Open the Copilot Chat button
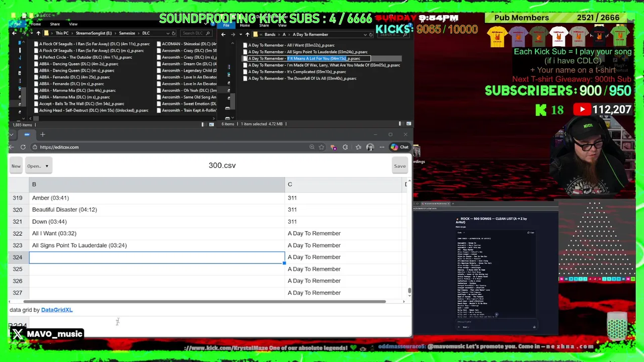The width and height of the screenshot is (644, 362). point(399,147)
